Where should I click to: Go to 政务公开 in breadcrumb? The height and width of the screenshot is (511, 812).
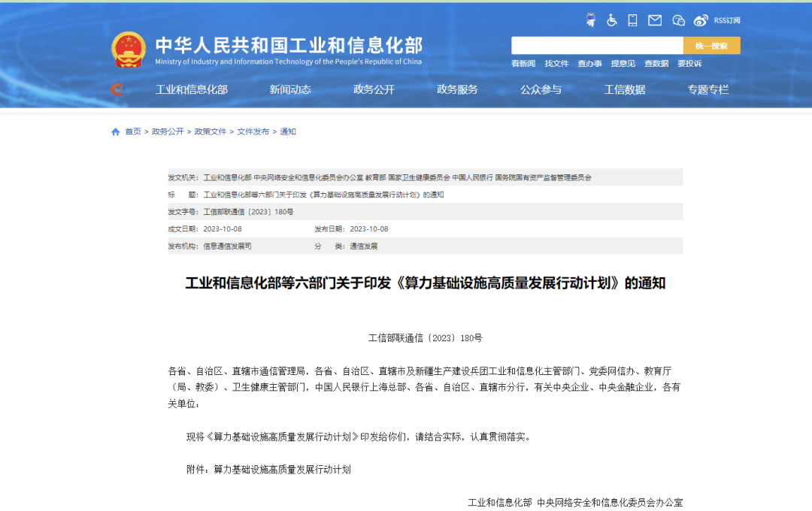point(167,132)
